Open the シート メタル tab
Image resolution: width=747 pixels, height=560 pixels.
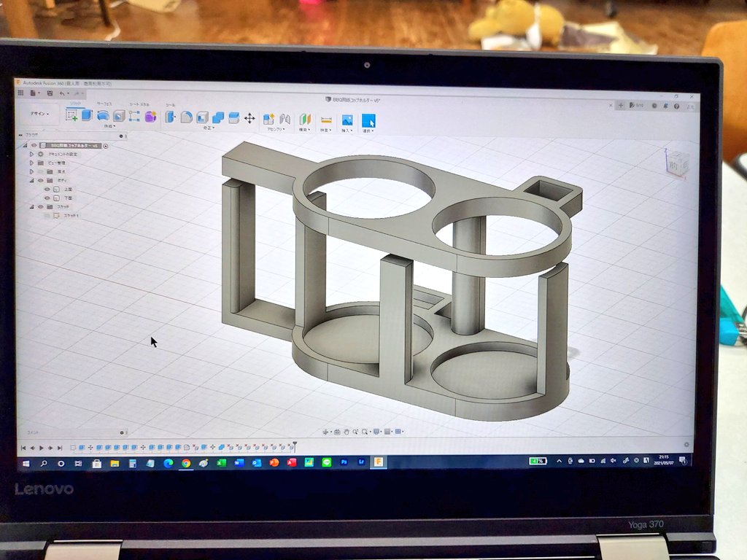point(139,105)
